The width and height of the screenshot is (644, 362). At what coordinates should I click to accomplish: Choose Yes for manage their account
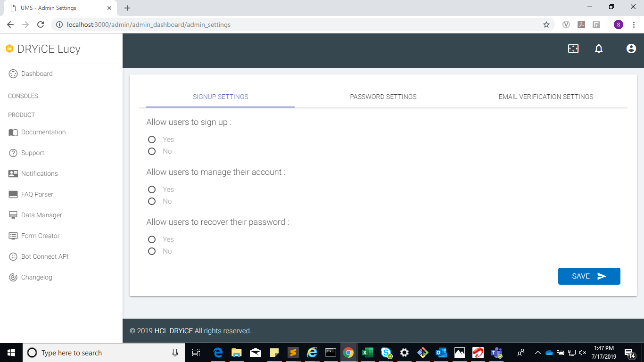[152, 189]
